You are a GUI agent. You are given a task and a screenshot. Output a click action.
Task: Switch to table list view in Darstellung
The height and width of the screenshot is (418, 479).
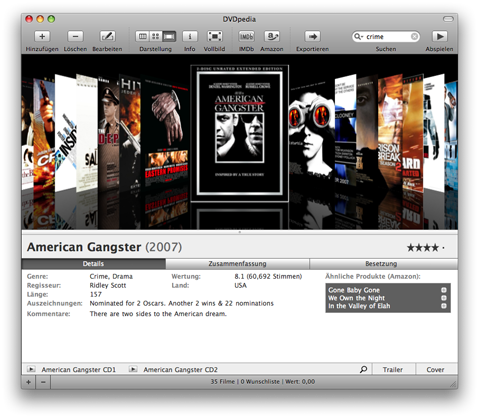pyautogui.click(x=143, y=36)
